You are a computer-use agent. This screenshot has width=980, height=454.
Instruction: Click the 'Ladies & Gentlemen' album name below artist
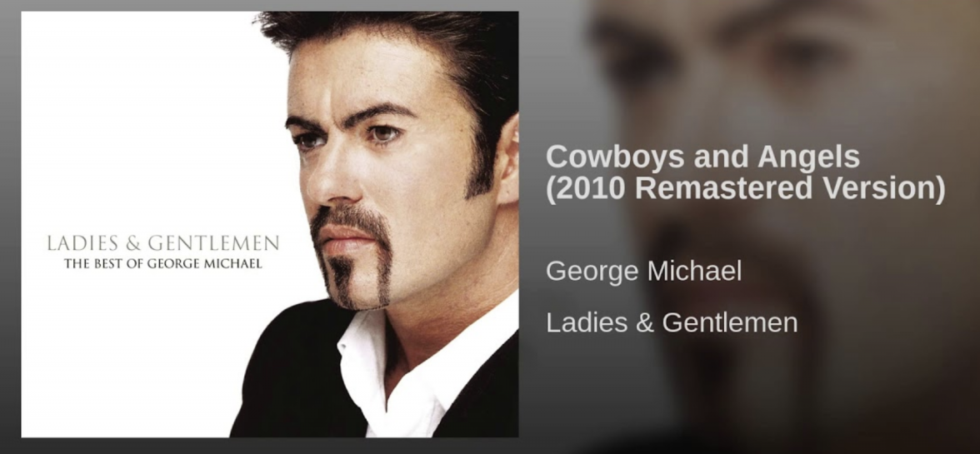[x=672, y=322]
